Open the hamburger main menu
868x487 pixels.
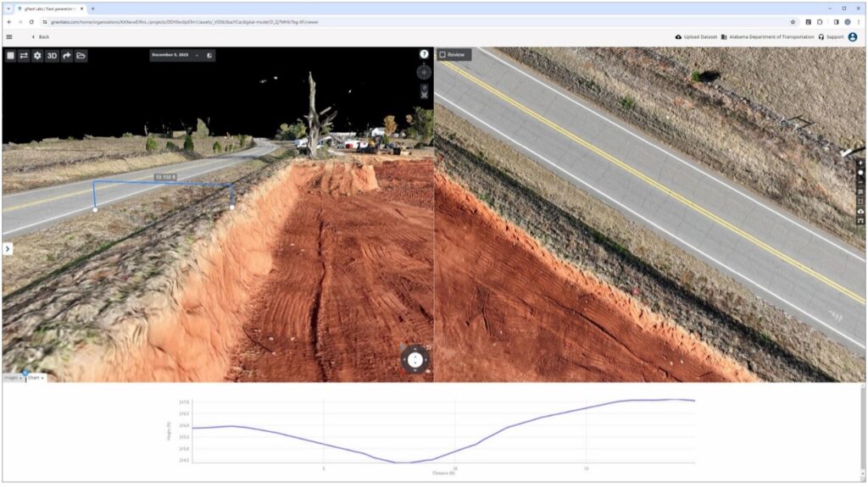[x=8, y=37]
